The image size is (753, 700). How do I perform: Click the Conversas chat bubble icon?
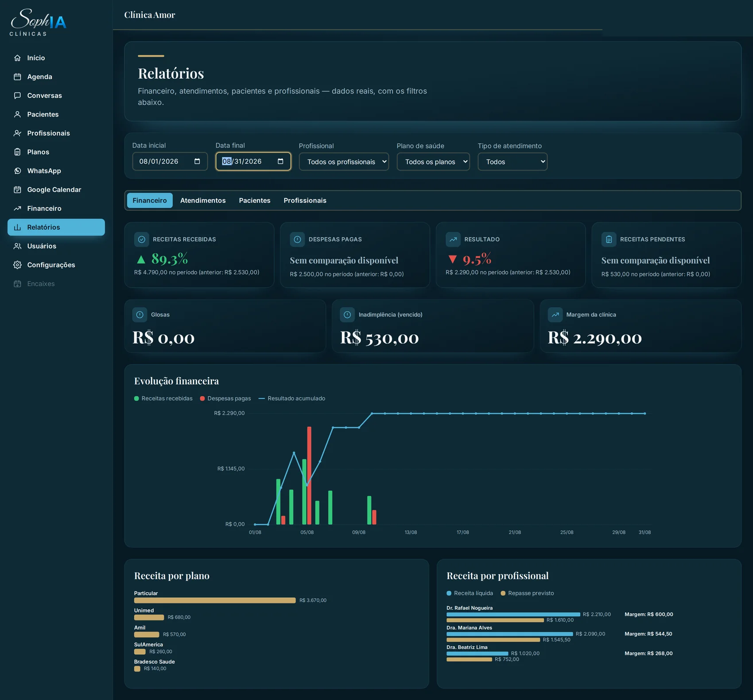point(17,96)
